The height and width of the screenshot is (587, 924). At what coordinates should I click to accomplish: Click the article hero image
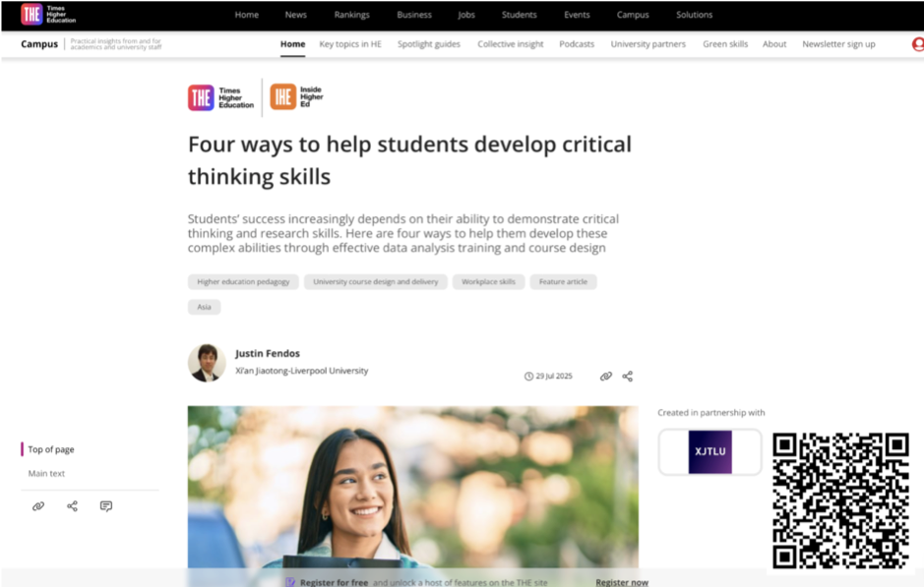pos(412,487)
